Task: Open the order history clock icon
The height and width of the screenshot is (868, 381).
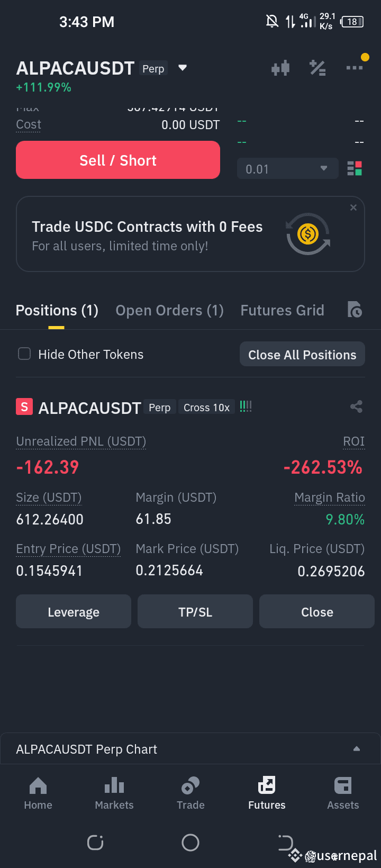Action: (x=355, y=310)
